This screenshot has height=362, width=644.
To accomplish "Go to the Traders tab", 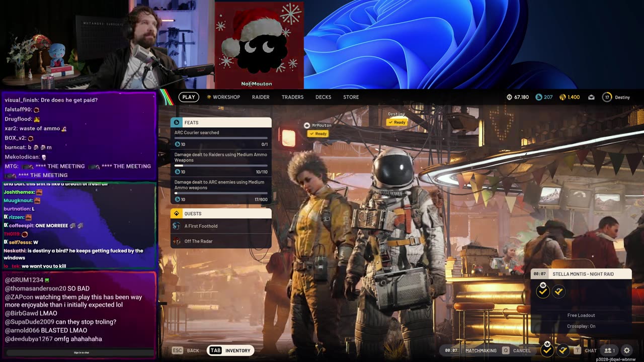I will (292, 97).
